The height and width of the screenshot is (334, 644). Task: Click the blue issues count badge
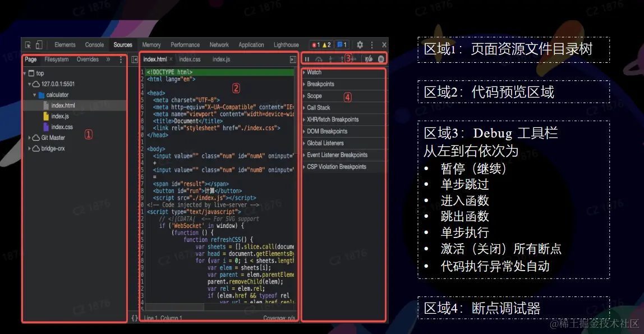tap(342, 45)
